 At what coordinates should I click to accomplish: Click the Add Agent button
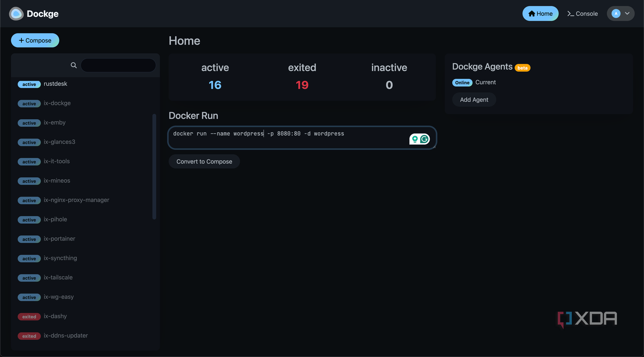pyautogui.click(x=474, y=100)
